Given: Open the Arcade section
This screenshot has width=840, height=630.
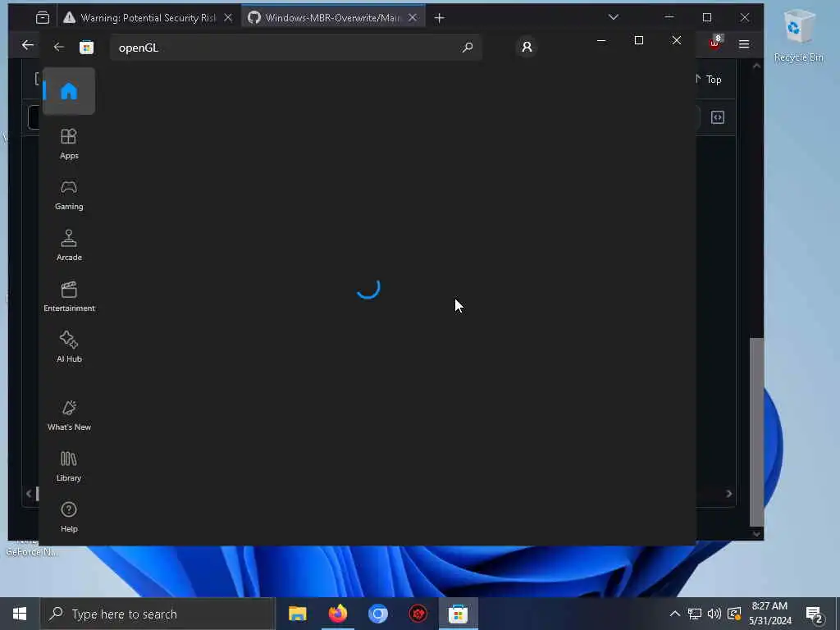Looking at the screenshot, I should (x=69, y=246).
